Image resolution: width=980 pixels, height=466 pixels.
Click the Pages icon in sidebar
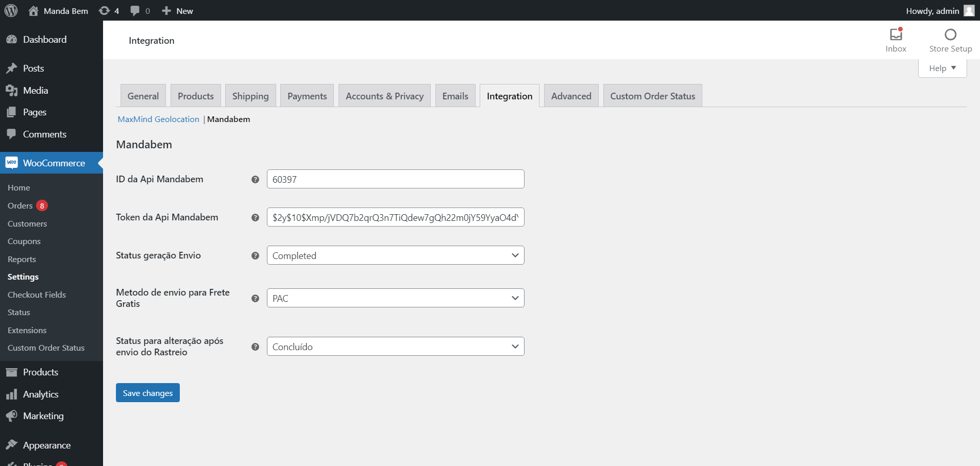11,112
